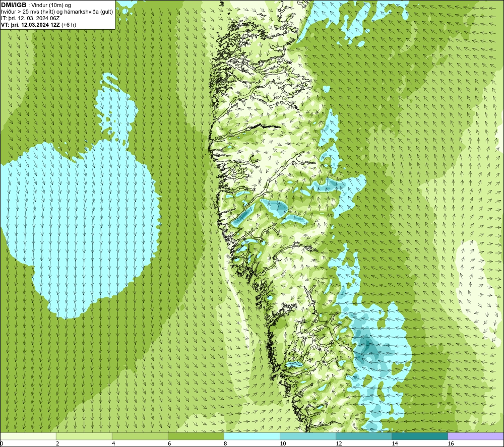This screenshot has width=504, height=447.
Task: Click the scale label '4'
Action: pos(113,443)
